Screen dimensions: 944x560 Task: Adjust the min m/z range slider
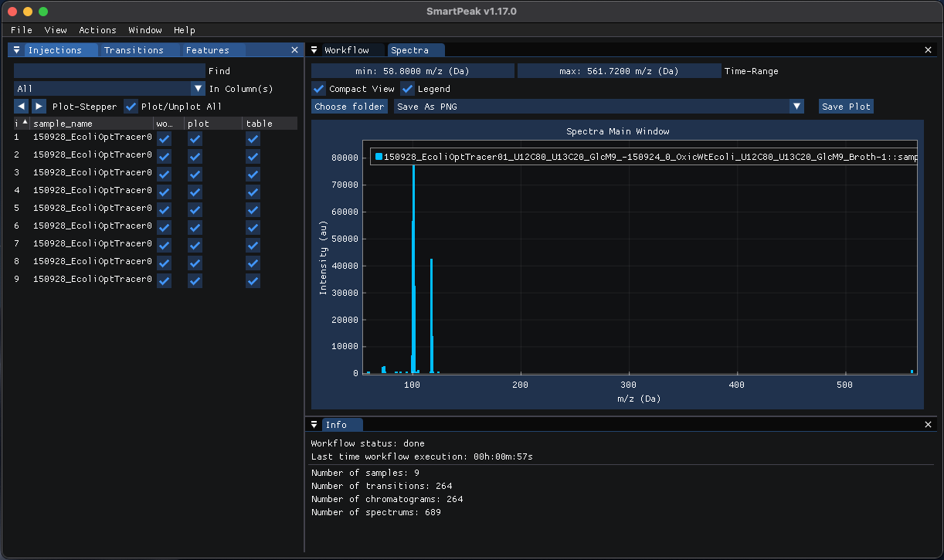(413, 71)
